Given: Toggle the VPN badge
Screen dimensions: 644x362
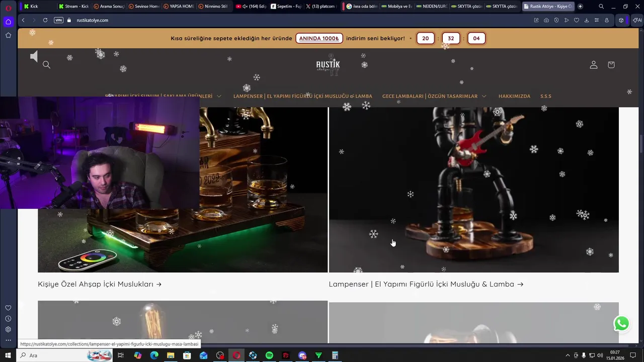Looking at the screenshot, I should pos(58,20).
